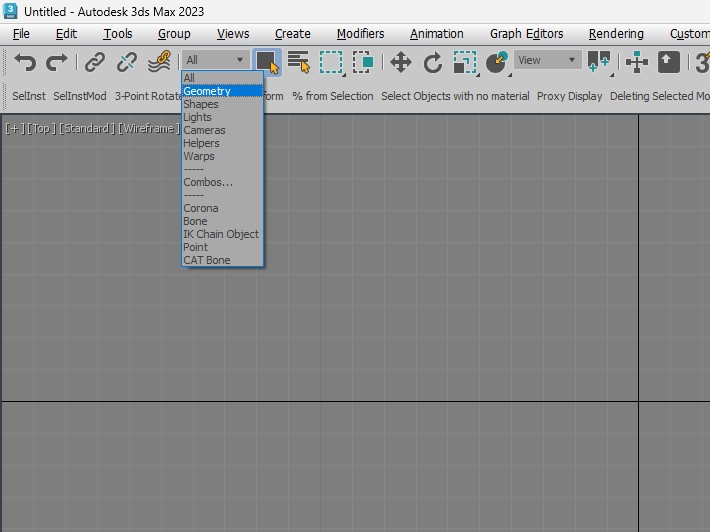Image resolution: width=710 pixels, height=532 pixels.
Task: Choose IK Chain Object filter
Action: click(222, 234)
